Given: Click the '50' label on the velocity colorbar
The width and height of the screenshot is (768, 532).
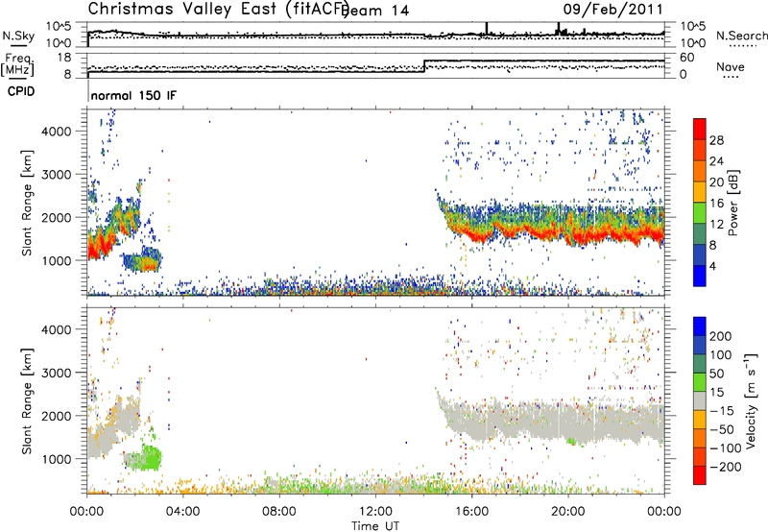Looking at the screenshot, I should pos(717,374).
